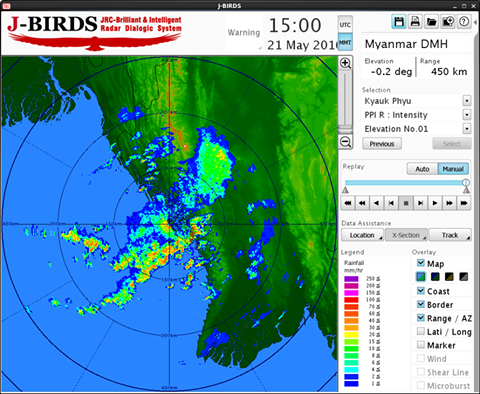Step back one frame
The height and width of the screenshot is (394, 480).
[x=391, y=203]
